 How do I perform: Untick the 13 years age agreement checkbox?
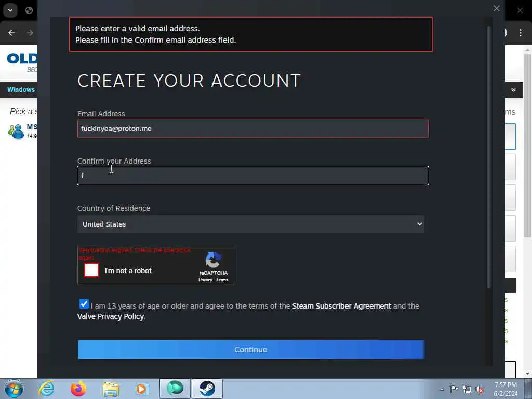pyautogui.click(x=84, y=304)
